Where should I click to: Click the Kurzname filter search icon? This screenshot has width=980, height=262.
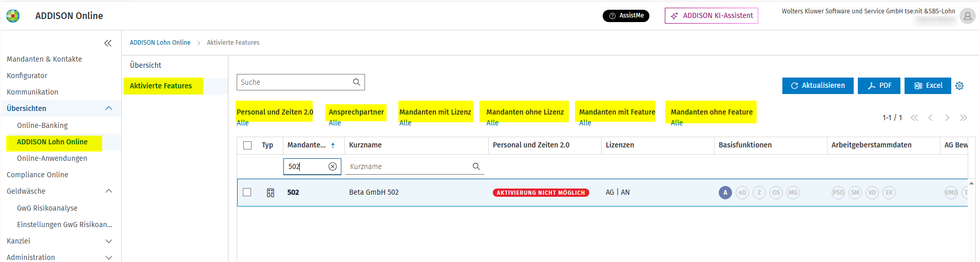click(x=476, y=166)
